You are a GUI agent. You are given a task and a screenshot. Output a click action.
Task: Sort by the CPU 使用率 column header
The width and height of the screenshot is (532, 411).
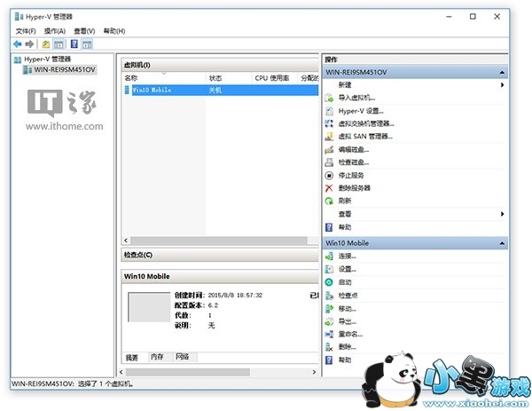[274, 78]
